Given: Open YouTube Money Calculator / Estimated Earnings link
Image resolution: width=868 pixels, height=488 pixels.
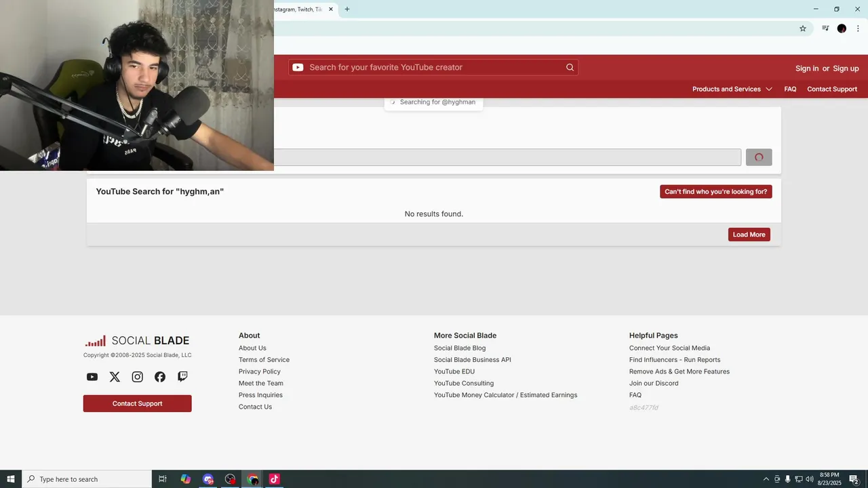Looking at the screenshot, I should point(506,395).
